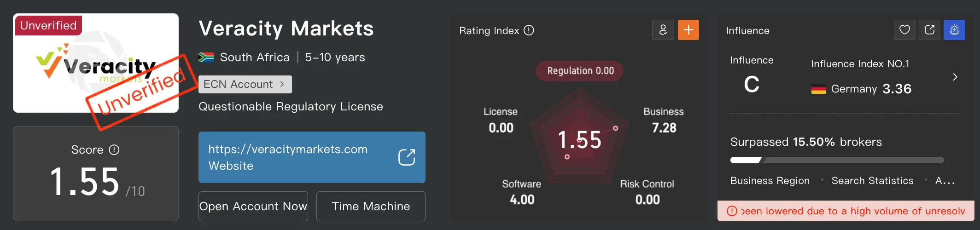Click Influence Index NO.1 label
The height and width of the screenshot is (230, 980).
pos(860,64)
